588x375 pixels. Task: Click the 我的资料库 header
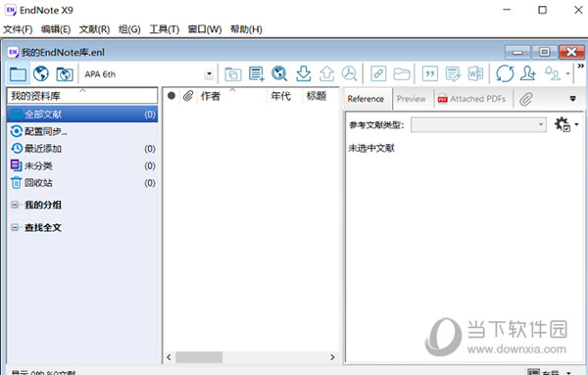click(82, 96)
